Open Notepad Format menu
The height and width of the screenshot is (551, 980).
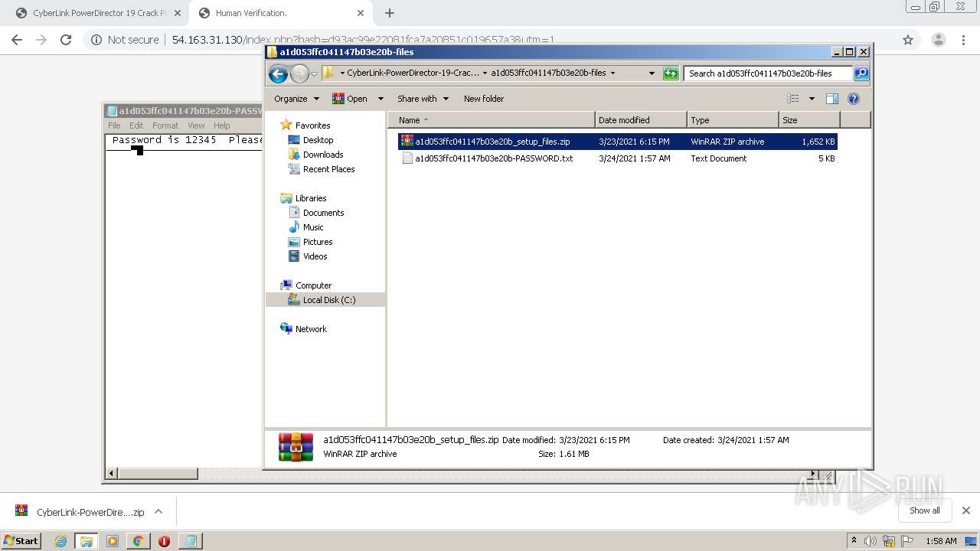click(x=165, y=126)
